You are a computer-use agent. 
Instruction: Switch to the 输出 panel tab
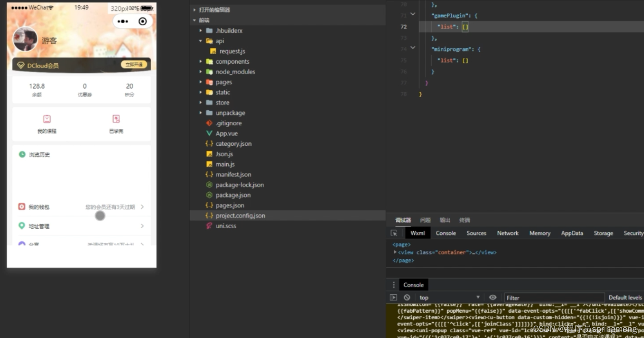[445, 220]
